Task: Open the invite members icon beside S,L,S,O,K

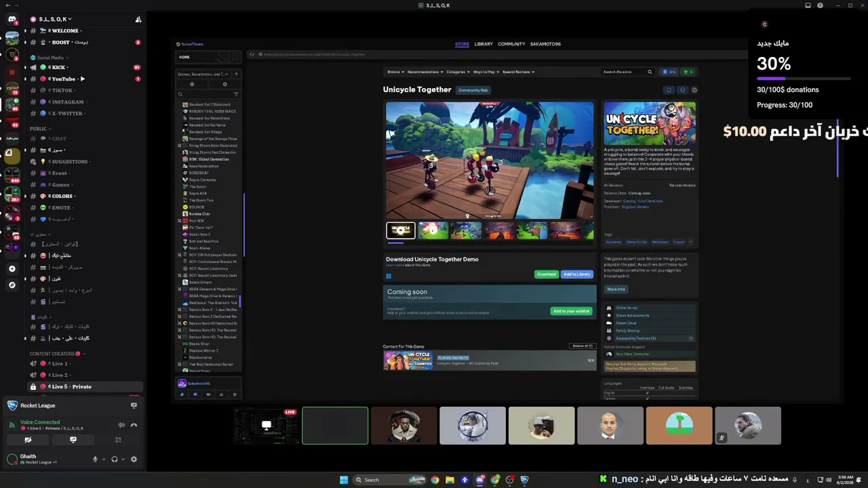Action: (138, 19)
